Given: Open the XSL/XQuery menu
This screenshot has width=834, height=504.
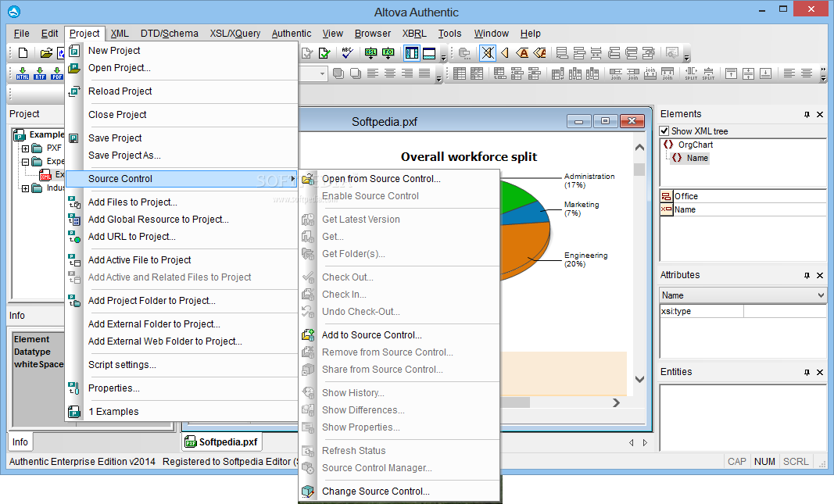Looking at the screenshot, I should [x=235, y=33].
